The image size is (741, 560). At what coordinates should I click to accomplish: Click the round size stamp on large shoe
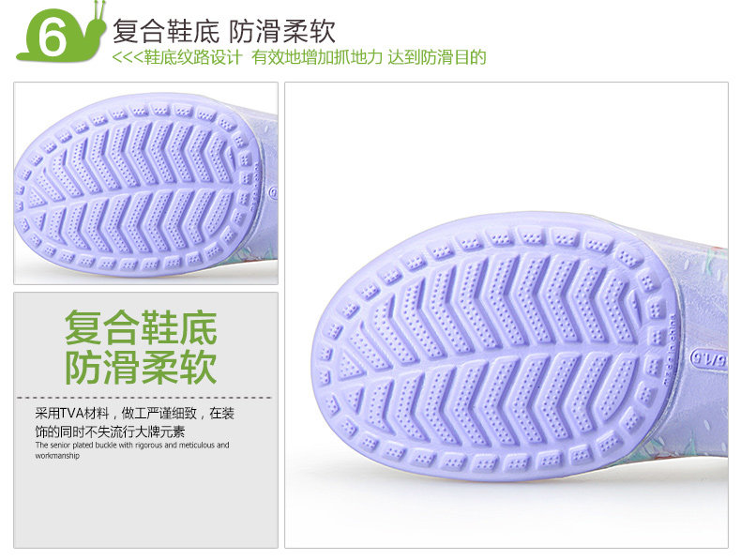(709, 357)
